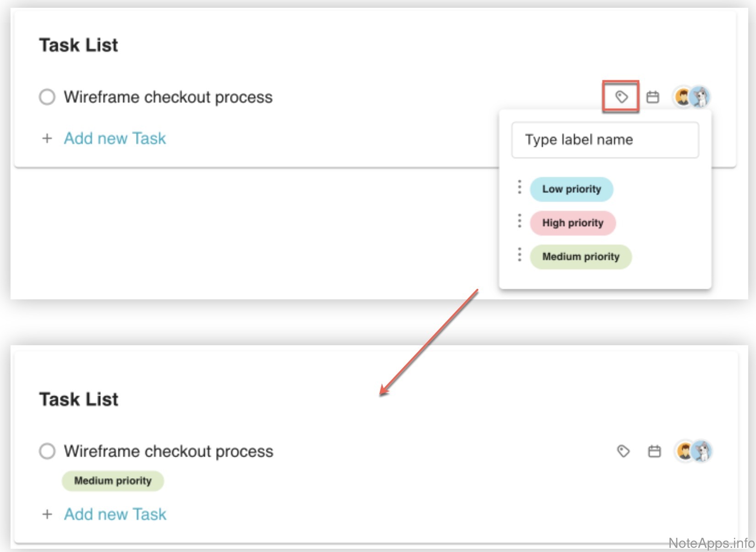This screenshot has width=756, height=552.
Task: Open the calendar due date icon in the top task
Action: 652,97
